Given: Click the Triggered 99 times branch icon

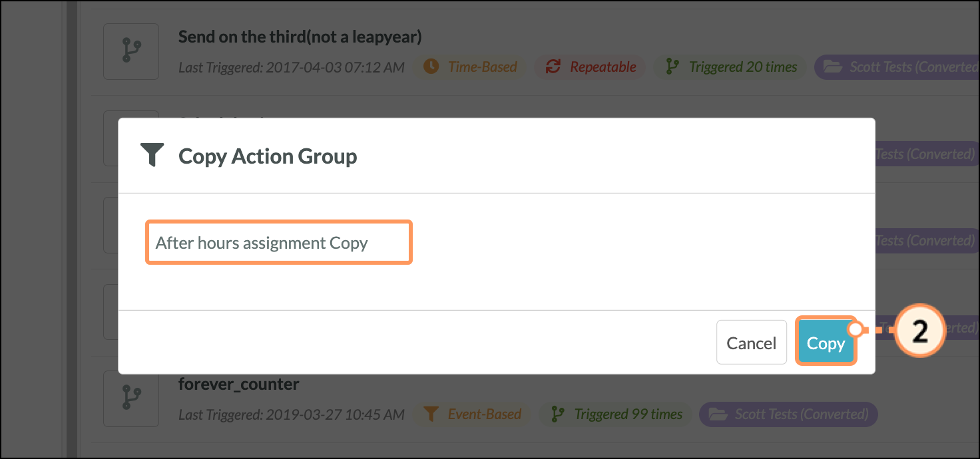Looking at the screenshot, I should [x=558, y=414].
